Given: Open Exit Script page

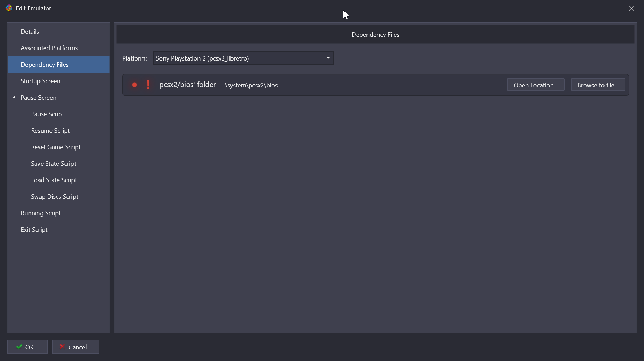Looking at the screenshot, I should (58, 229).
